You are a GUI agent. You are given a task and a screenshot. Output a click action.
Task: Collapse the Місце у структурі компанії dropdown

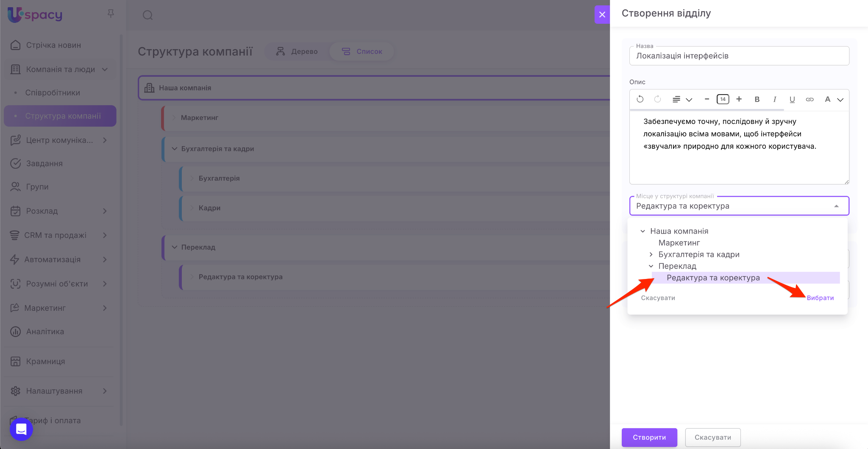tap(836, 206)
